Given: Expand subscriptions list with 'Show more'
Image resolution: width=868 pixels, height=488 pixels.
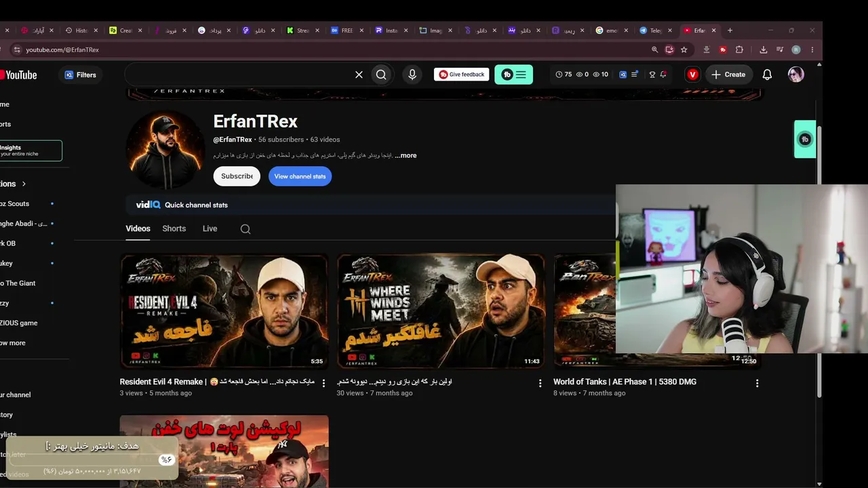Looking at the screenshot, I should click(14, 343).
